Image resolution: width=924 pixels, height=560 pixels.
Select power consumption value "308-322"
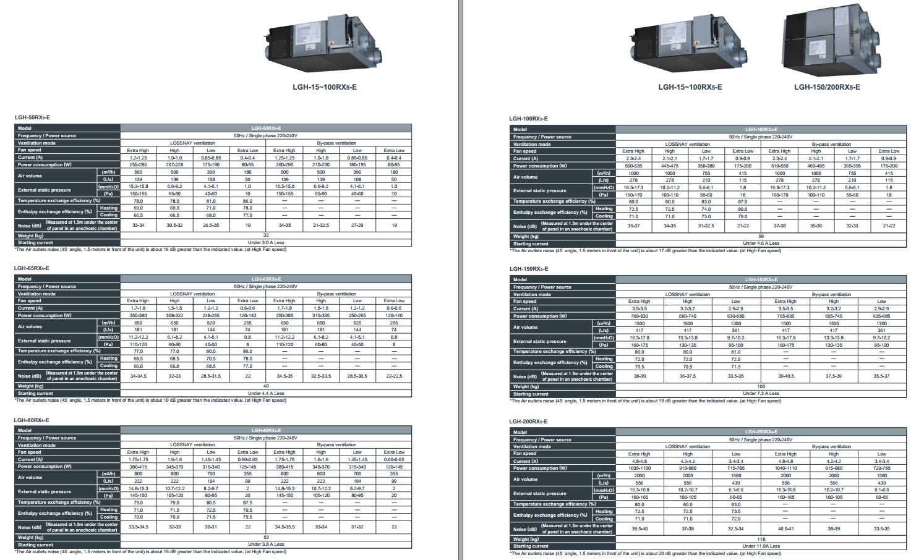tap(174, 316)
